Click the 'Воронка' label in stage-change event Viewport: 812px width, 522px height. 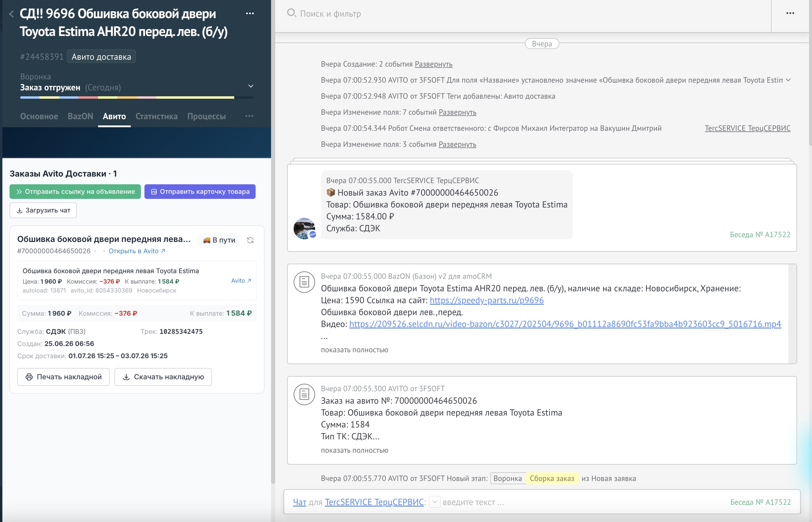coord(508,478)
